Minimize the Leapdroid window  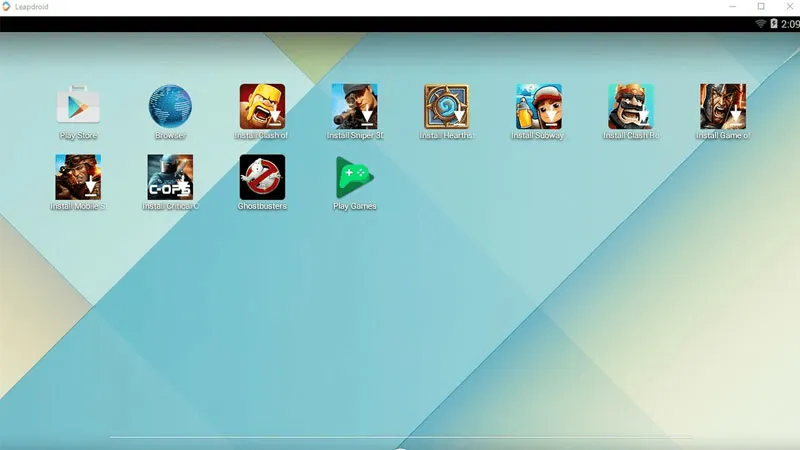(733, 7)
